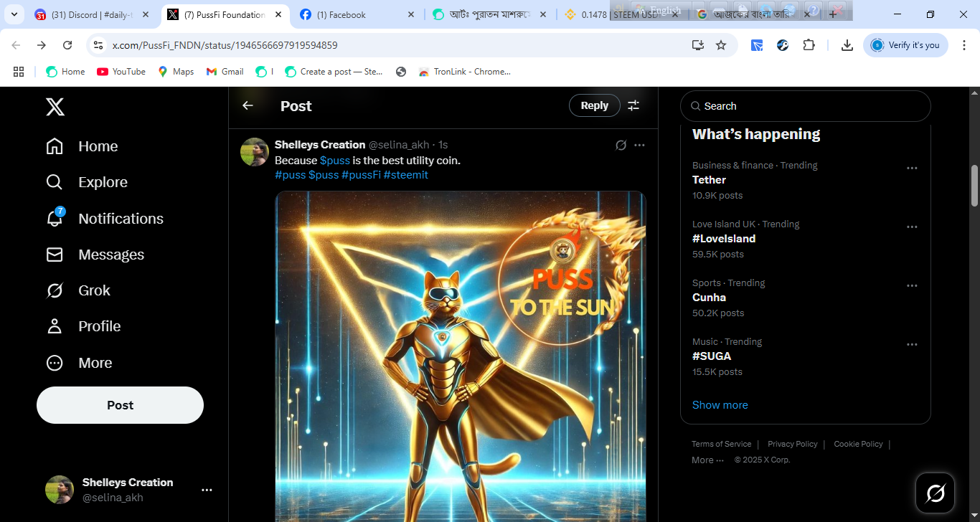Click the white Post button
Image resolution: width=980 pixels, height=522 pixels.
click(120, 405)
